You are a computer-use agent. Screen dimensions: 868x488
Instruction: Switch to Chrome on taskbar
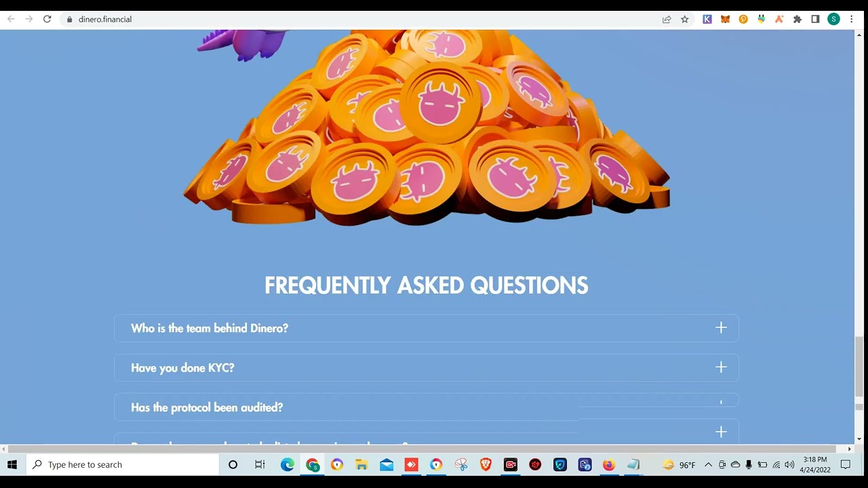(x=312, y=464)
